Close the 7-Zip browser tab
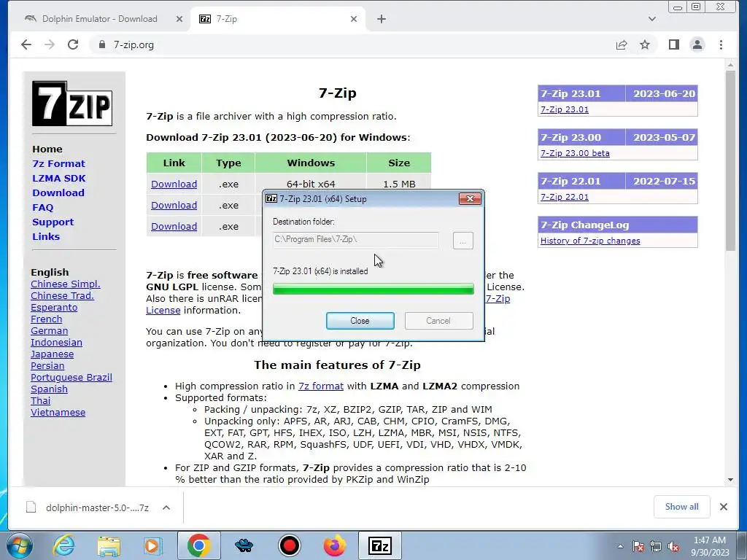747x560 pixels. (x=354, y=19)
